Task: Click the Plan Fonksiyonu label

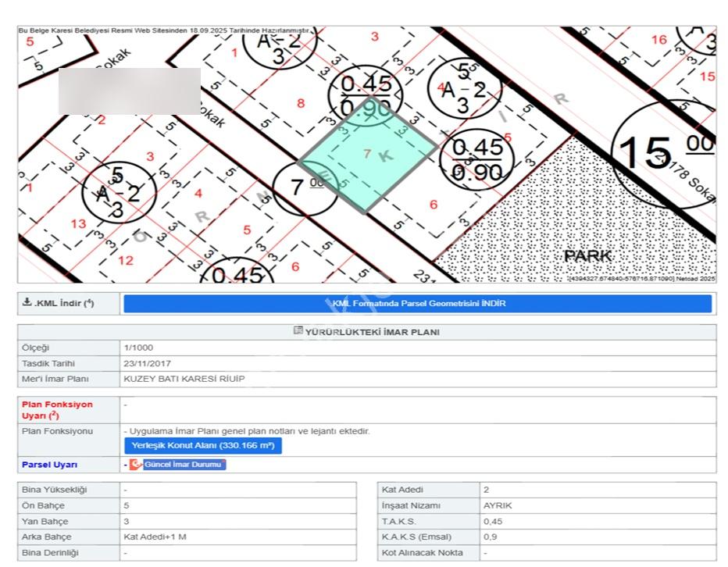Action: [57, 431]
